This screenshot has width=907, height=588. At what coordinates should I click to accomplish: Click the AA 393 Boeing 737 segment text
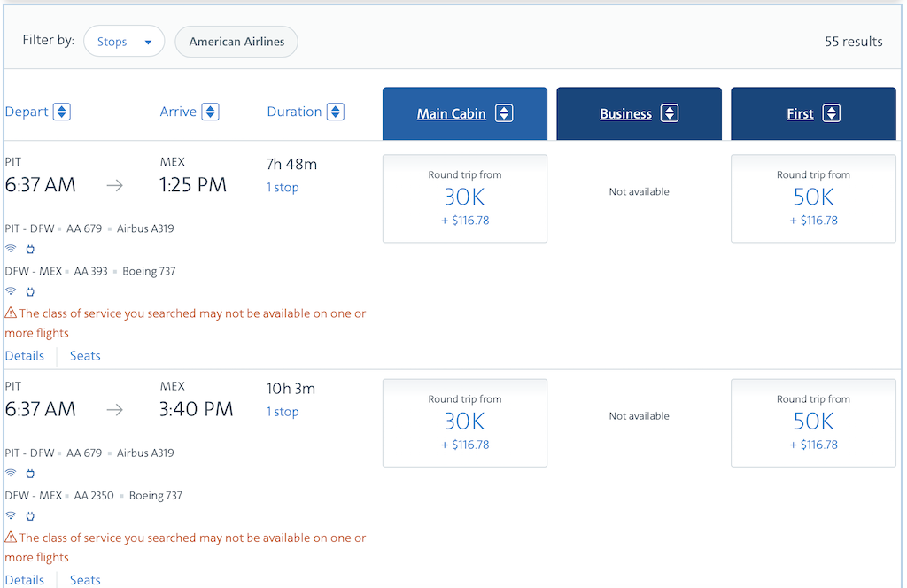(90, 271)
